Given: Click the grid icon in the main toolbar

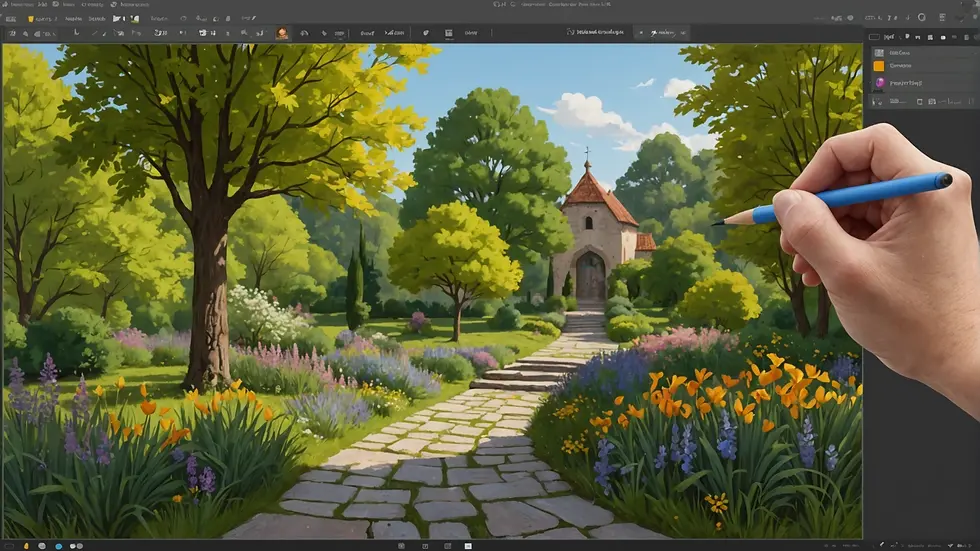Looking at the screenshot, I should [x=448, y=33].
